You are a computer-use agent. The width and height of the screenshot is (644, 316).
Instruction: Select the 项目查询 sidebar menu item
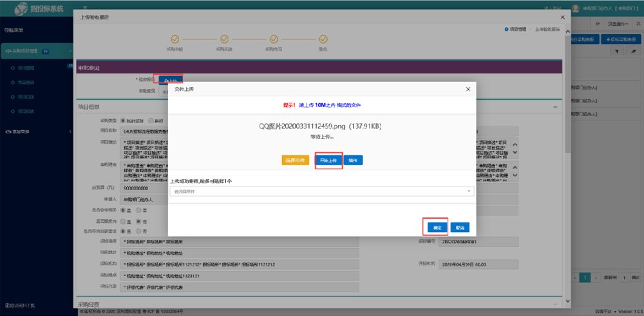[x=26, y=82]
